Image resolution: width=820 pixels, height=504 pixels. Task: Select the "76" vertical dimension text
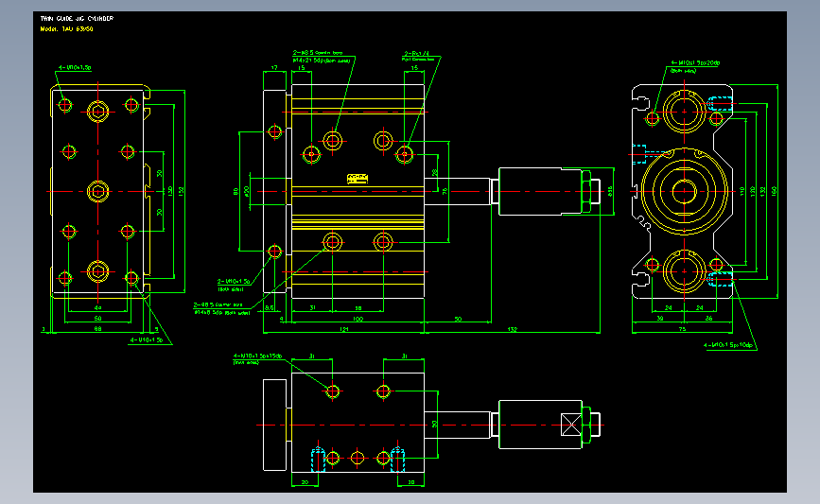click(x=445, y=192)
